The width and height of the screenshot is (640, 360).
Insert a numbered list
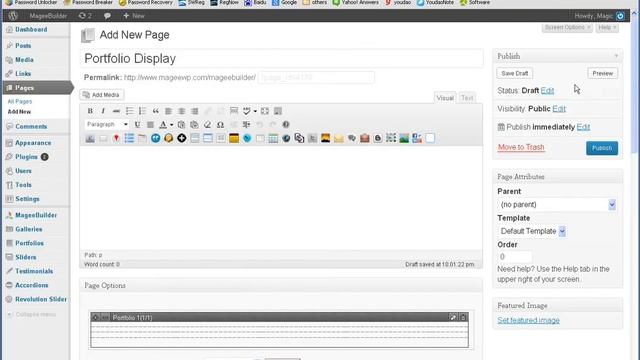[142, 111]
